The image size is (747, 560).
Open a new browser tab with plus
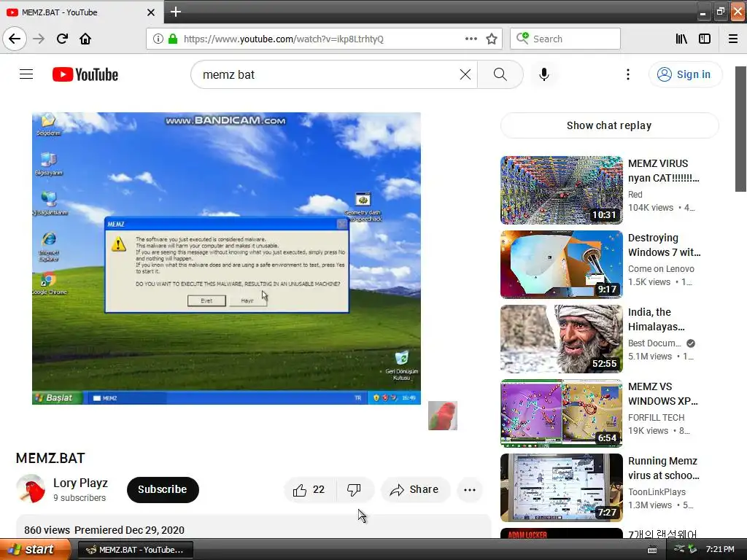click(x=176, y=12)
